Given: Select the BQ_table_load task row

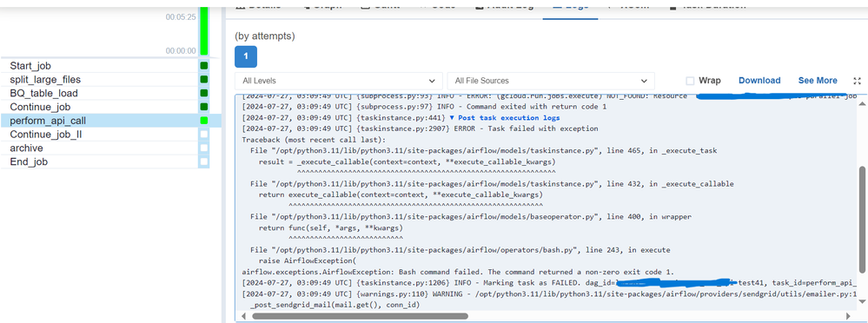Looking at the screenshot, I should 110,94.
